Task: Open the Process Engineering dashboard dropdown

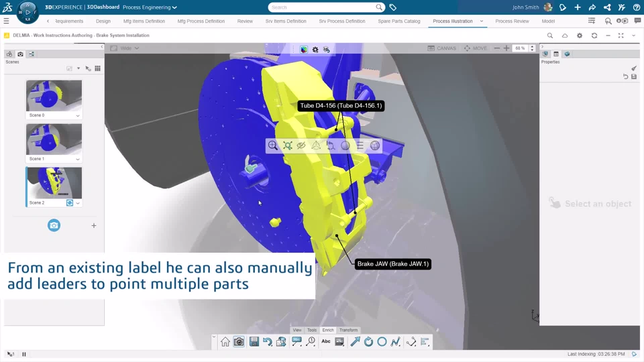Action: (x=150, y=7)
